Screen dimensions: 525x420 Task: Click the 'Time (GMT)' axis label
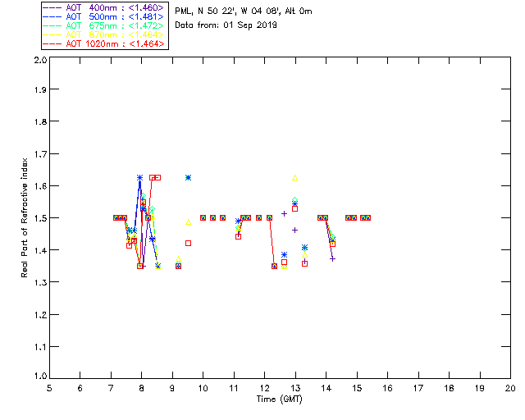280,399
